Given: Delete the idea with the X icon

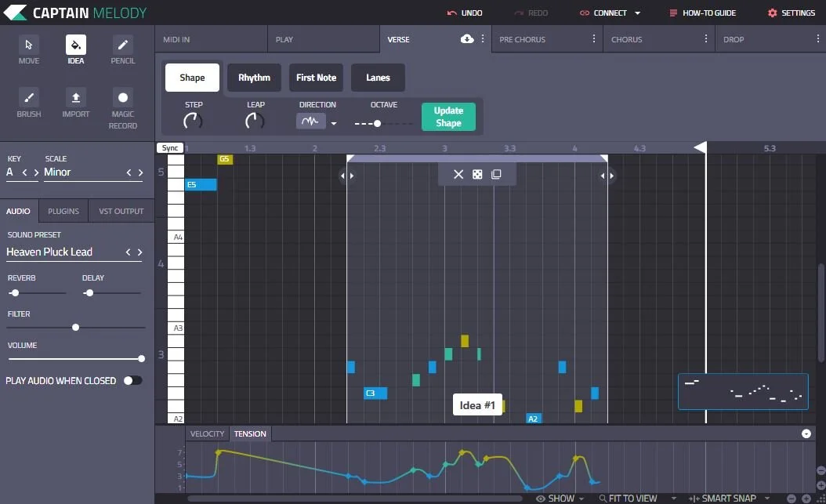Looking at the screenshot, I should click(x=458, y=174).
